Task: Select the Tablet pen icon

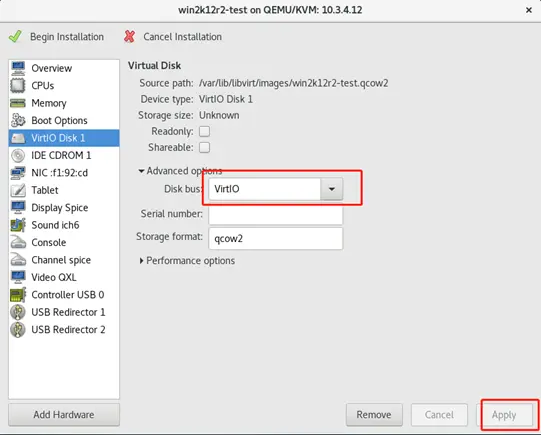Action: point(18,190)
